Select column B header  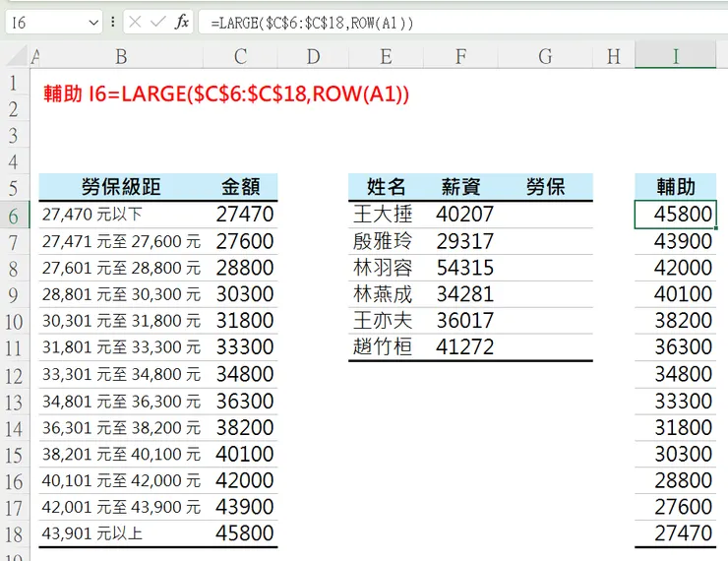[121, 57]
